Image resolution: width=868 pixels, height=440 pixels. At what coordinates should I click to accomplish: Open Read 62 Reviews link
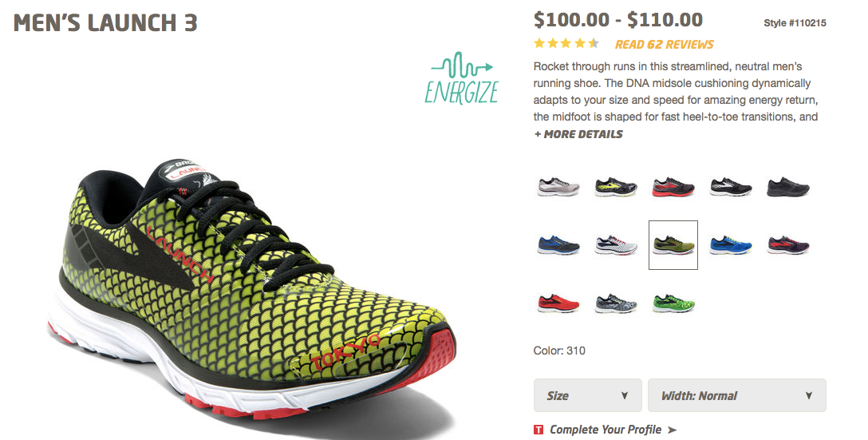click(x=665, y=45)
